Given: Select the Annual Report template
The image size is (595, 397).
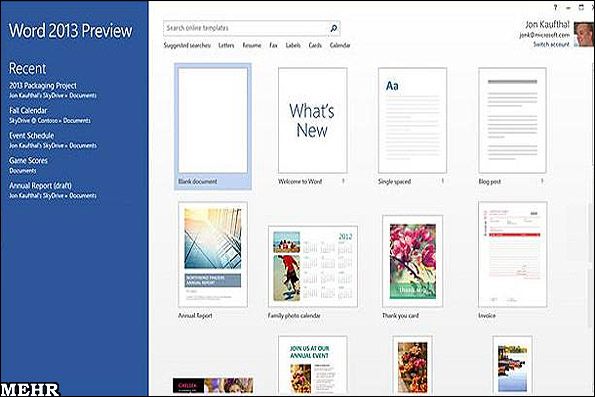Looking at the screenshot, I should 213,254.
